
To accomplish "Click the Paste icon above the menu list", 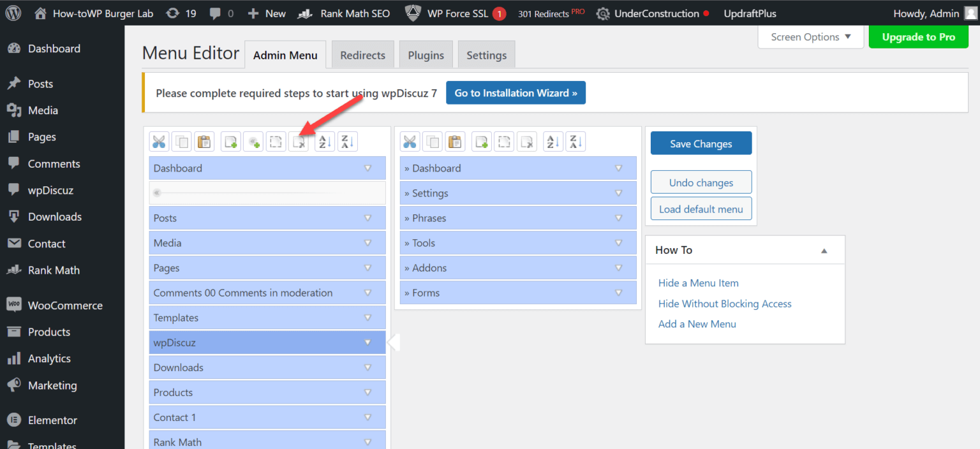I will click(204, 141).
